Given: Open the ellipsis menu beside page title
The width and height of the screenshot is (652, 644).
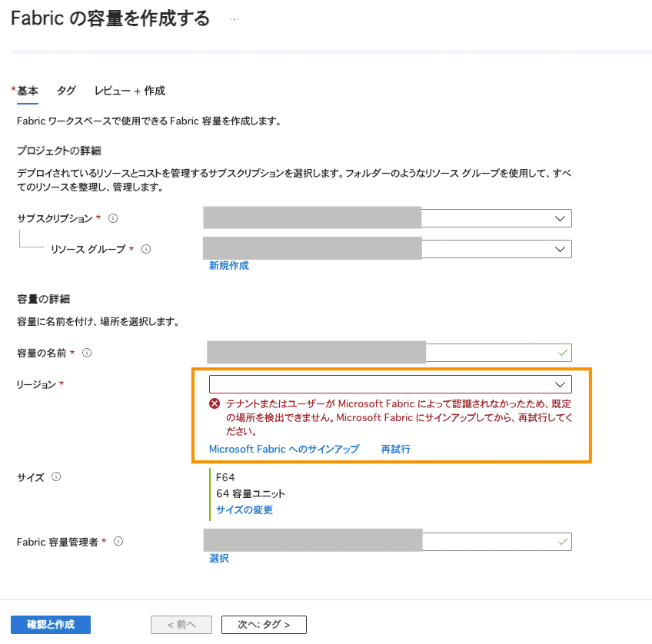Looking at the screenshot, I should pos(235,20).
